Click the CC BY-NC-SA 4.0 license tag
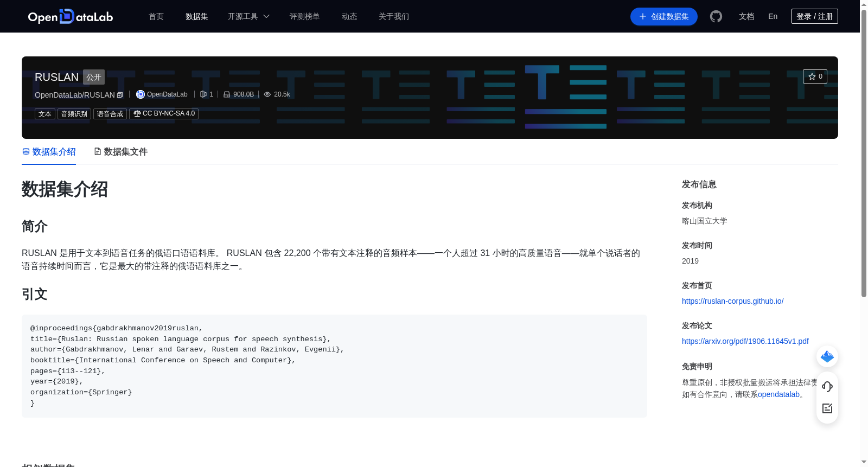Screen dimensions: 868x467 pyautogui.click(x=164, y=113)
